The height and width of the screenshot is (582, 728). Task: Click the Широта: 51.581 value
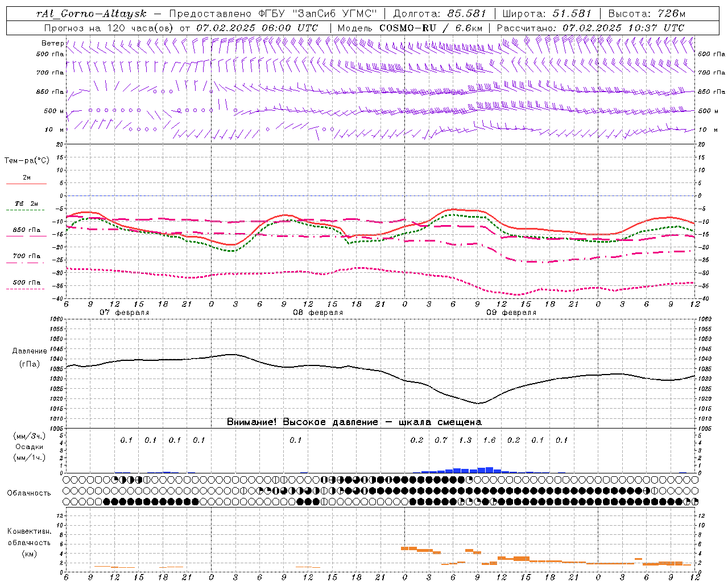[547, 14]
